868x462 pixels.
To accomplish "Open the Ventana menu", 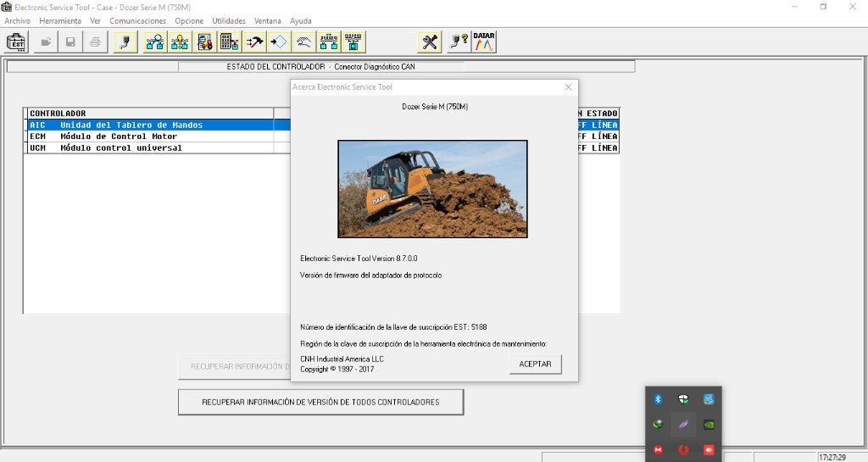I will pyautogui.click(x=268, y=21).
